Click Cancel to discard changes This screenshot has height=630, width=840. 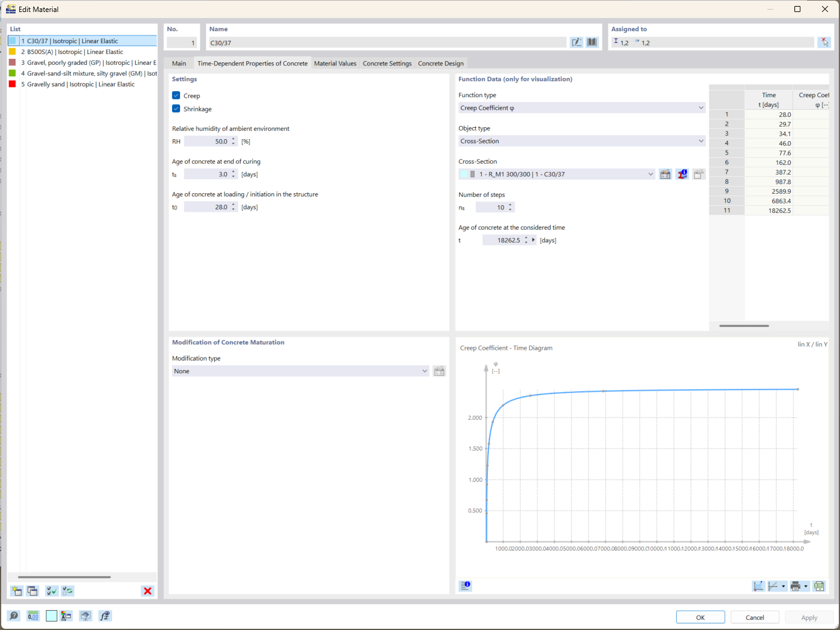[x=754, y=617]
